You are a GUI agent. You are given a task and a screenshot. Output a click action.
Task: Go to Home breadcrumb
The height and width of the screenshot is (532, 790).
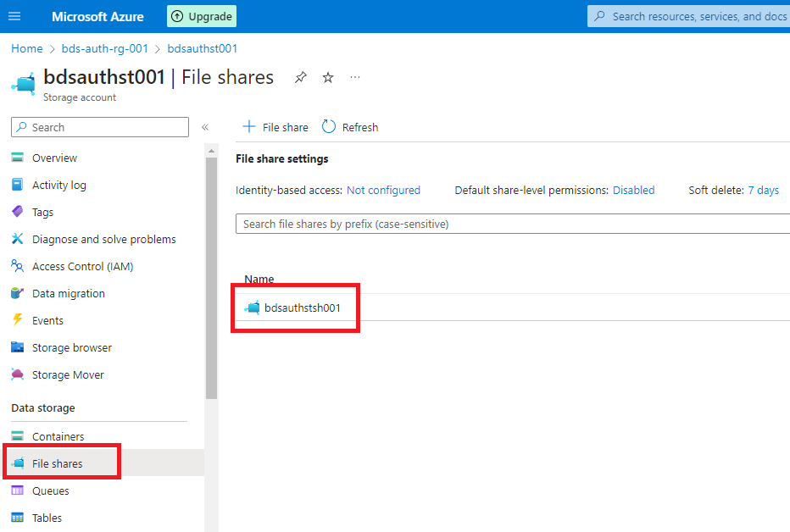[x=27, y=48]
